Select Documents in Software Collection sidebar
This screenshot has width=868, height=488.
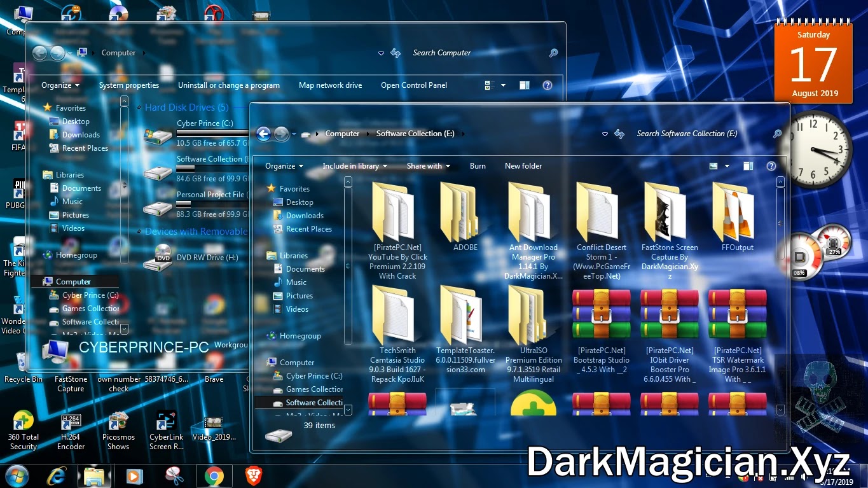coord(298,269)
